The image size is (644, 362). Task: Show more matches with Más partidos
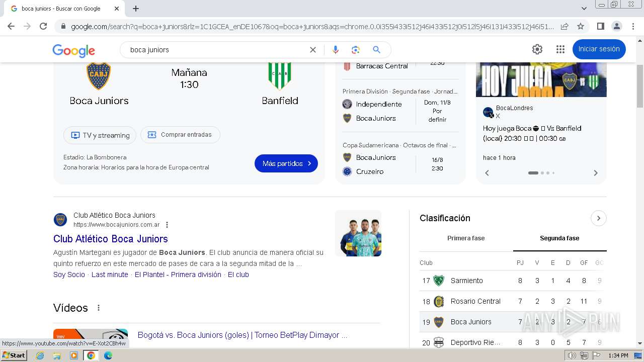[x=286, y=163]
